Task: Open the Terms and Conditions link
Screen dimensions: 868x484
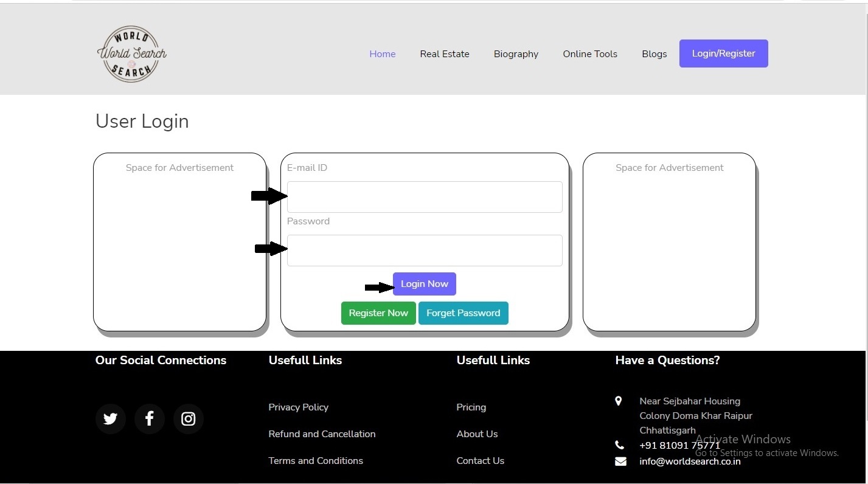Action: click(316, 461)
